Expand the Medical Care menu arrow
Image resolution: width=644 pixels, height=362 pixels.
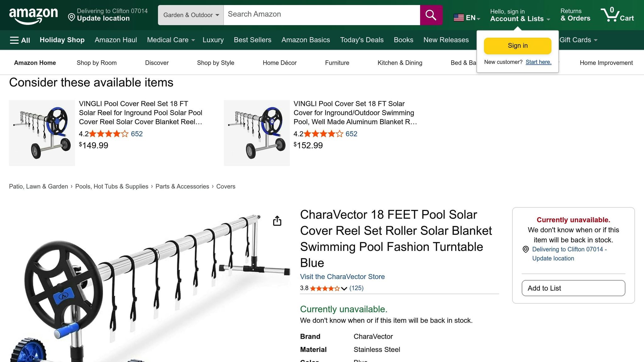click(x=193, y=40)
